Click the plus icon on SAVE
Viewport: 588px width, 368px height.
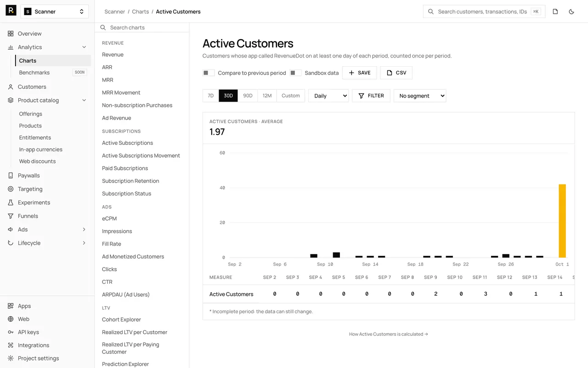[x=351, y=73]
